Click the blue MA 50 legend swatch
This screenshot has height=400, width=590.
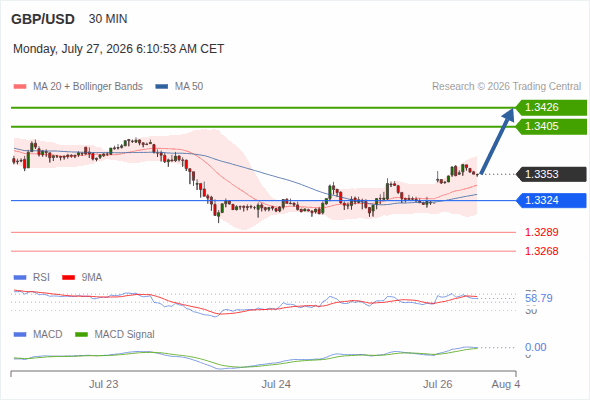tap(162, 87)
